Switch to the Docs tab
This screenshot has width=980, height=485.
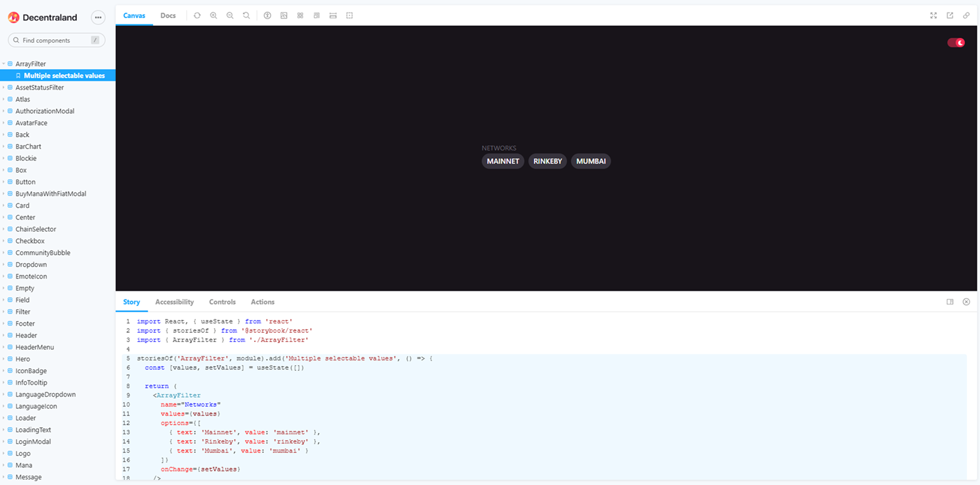[x=168, y=15]
